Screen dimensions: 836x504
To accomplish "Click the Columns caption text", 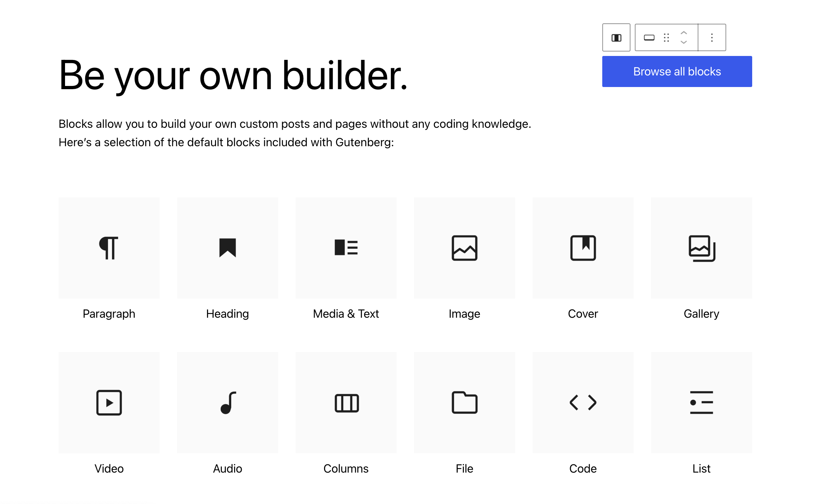I will point(346,469).
